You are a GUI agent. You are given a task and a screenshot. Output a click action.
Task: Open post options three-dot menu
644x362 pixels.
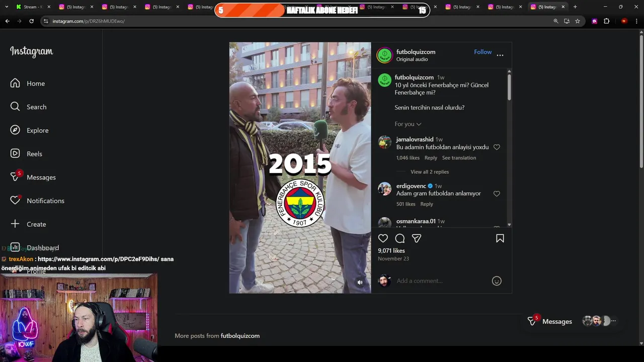pyautogui.click(x=500, y=55)
